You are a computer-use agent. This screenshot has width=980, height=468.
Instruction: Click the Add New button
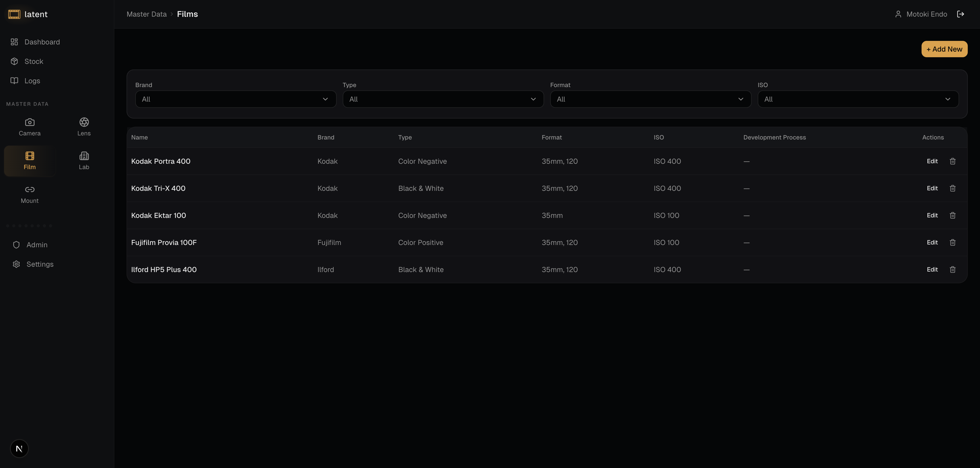[x=944, y=49]
